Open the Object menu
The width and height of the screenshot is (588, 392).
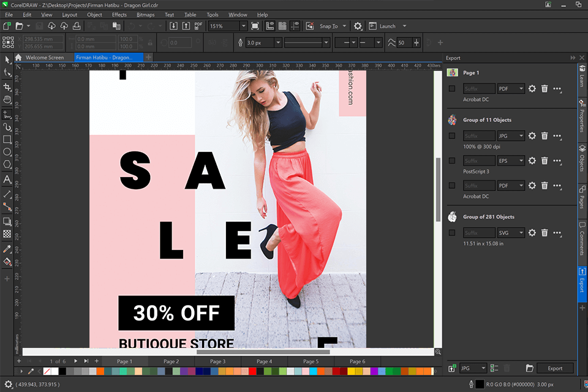[94, 15]
